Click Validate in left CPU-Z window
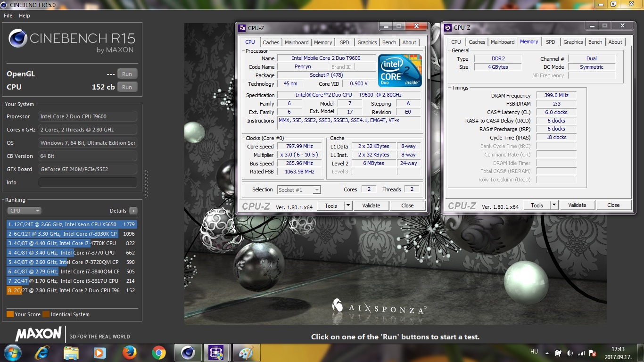 point(371,206)
